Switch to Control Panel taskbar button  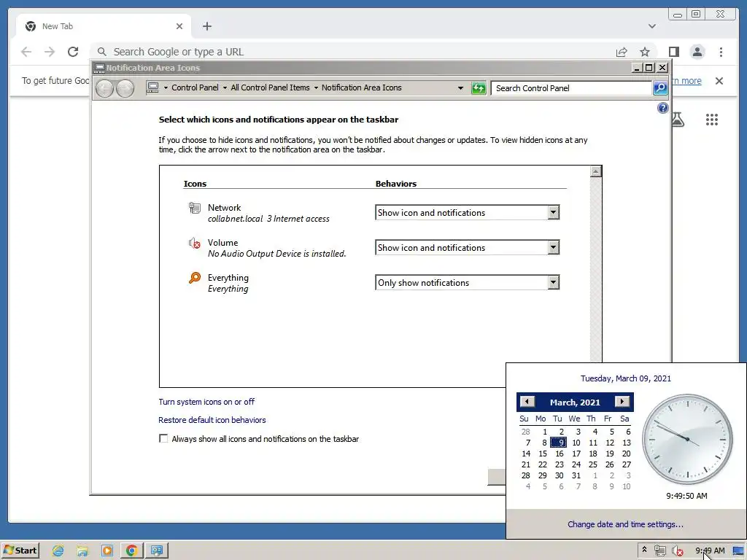(x=157, y=551)
